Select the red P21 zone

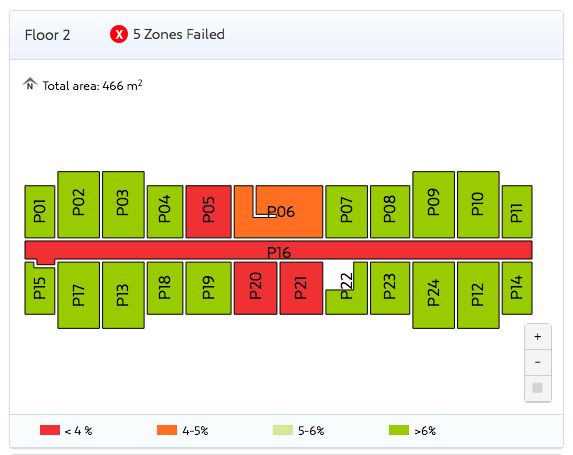point(301,288)
